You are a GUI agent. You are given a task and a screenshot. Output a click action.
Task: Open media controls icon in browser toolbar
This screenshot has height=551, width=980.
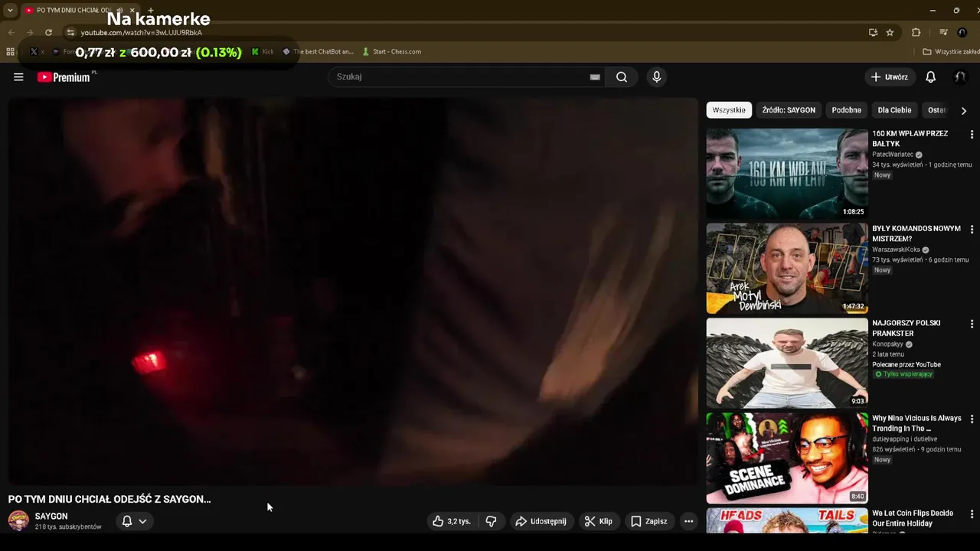(943, 32)
